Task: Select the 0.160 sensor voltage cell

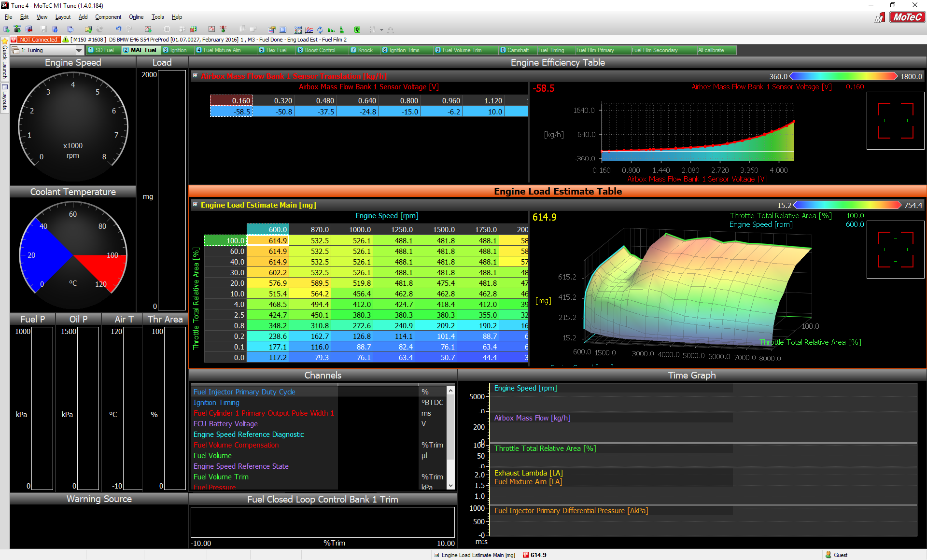Action: 231,100
